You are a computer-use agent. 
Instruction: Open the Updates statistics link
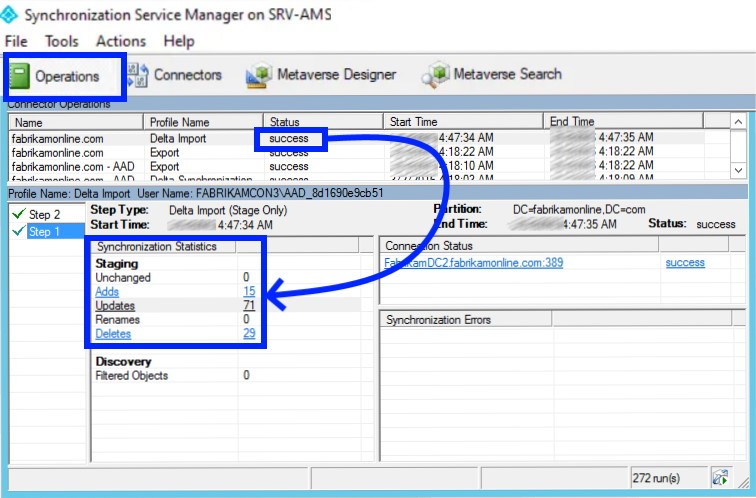click(x=114, y=305)
